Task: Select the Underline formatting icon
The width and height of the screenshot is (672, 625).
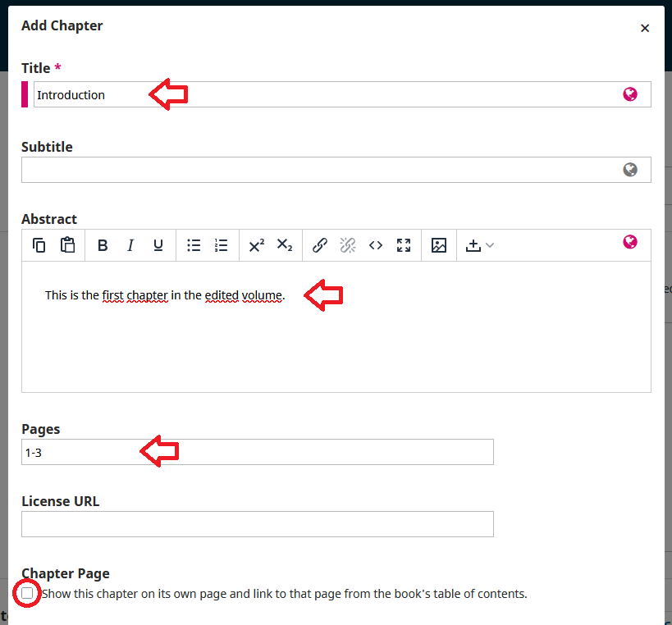Action: pyautogui.click(x=157, y=244)
